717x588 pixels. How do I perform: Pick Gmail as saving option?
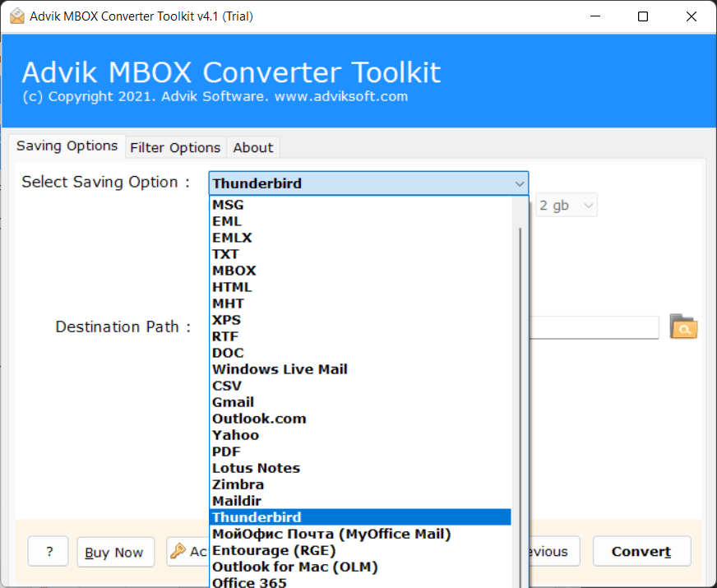[x=360, y=402]
